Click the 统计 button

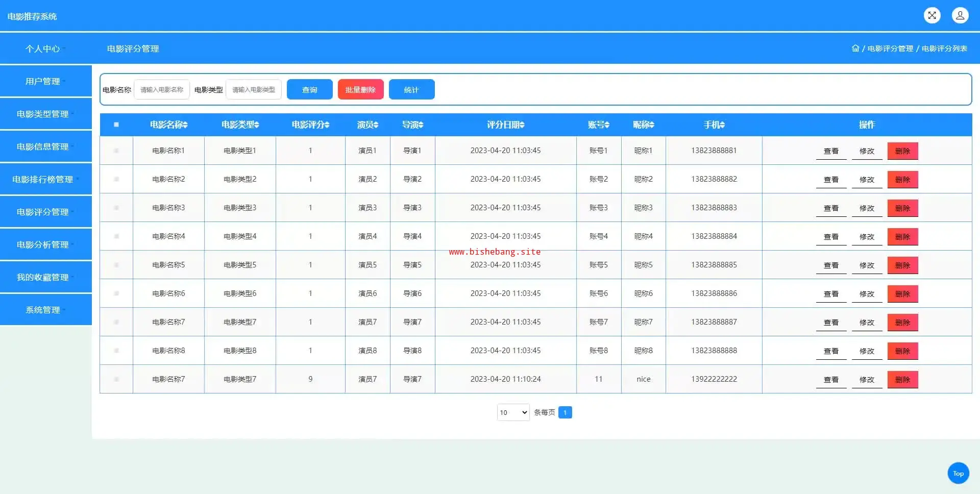[x=411, y=89]
